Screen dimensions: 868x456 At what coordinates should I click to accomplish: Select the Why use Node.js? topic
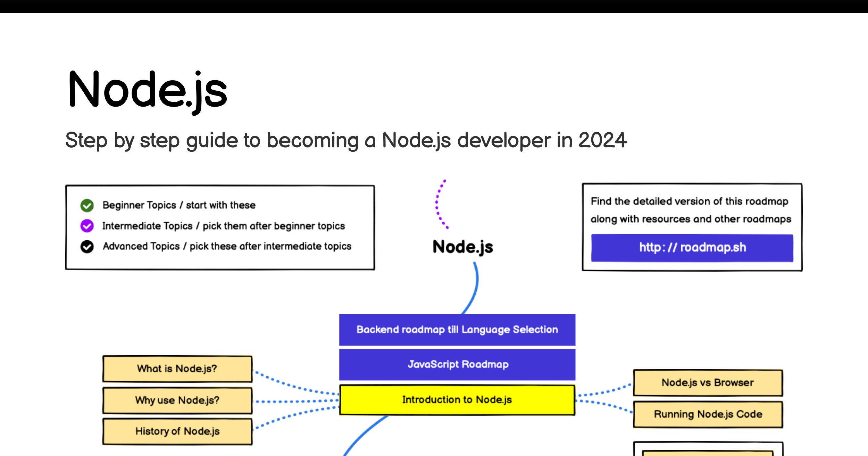coord(177,400)
